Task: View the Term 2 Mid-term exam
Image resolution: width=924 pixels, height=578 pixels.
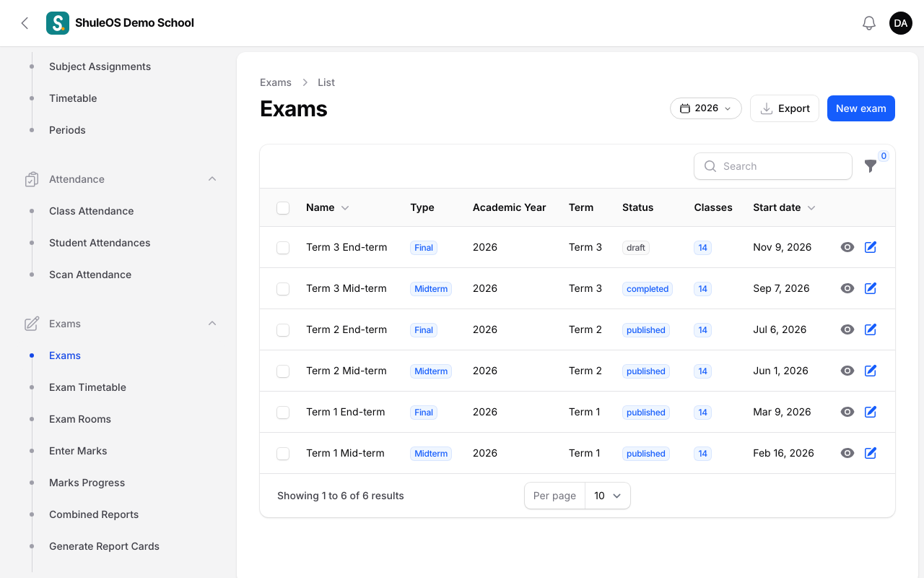Action: coord(847,371)
